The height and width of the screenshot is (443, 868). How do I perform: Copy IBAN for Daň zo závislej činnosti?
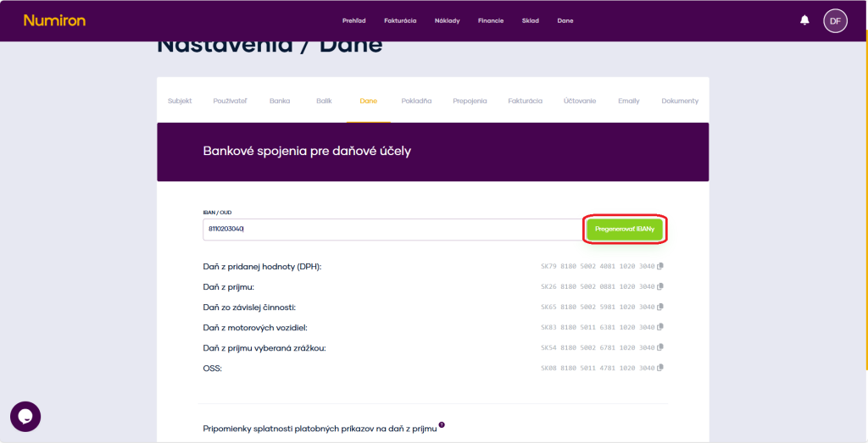(x=660, y=307)
